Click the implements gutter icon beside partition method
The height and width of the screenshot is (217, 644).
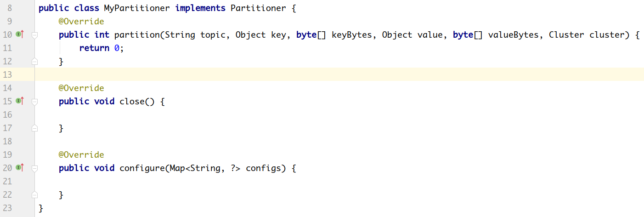(19, 34)
